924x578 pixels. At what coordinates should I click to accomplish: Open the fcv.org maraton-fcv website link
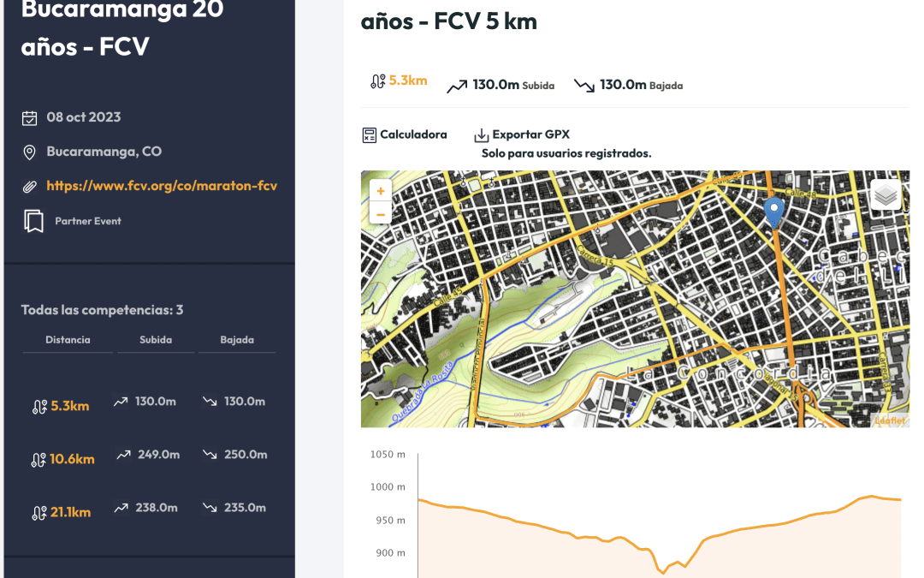click(x=162, y=186)
